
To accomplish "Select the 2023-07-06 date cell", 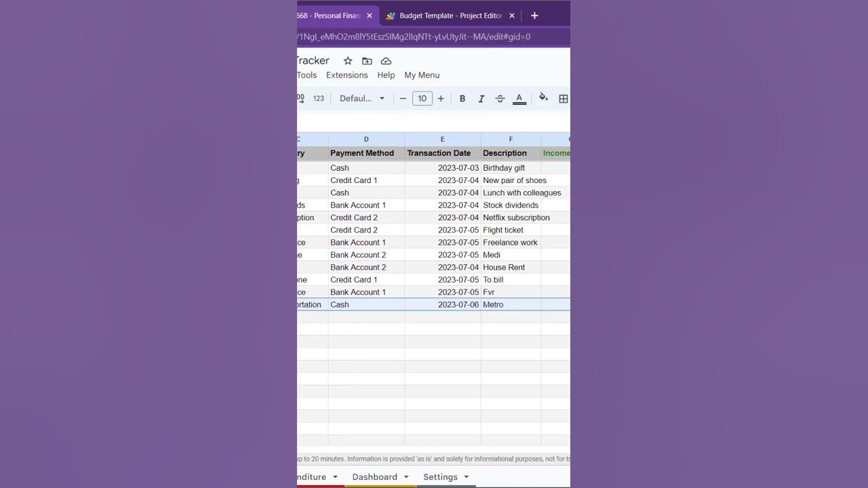I will (443, 304).
